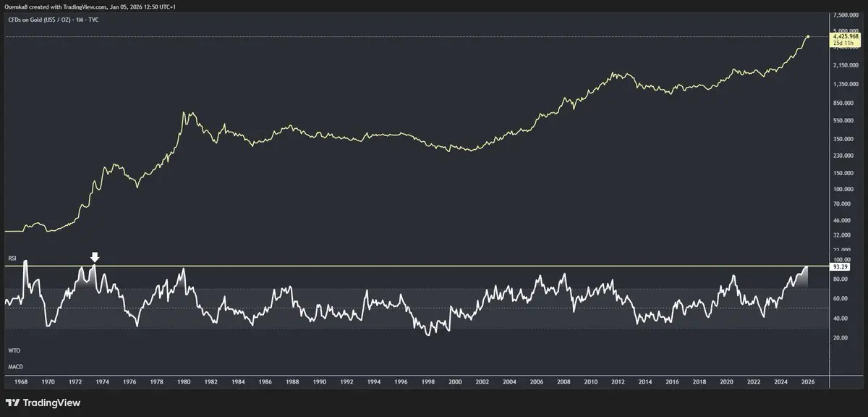
Task: Click the 2004 label on the time axis
Action: [x=509, y=381]
